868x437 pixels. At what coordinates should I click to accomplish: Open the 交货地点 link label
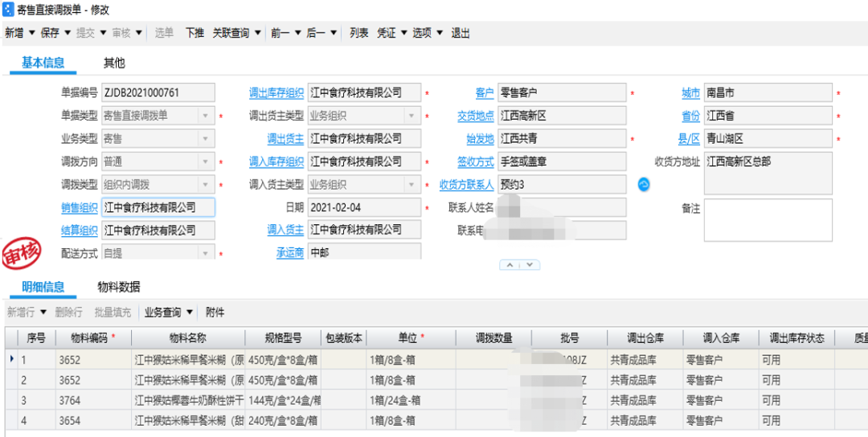pyautogui.click(x=476, y=116)
